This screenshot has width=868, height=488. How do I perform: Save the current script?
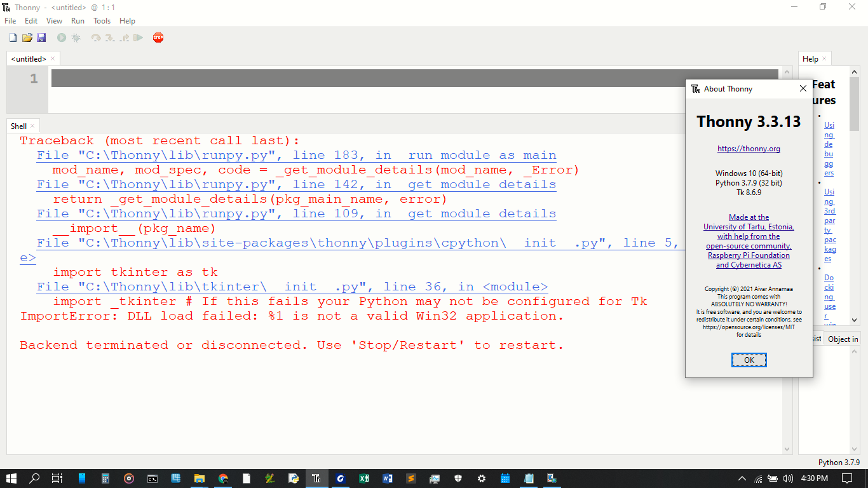41,37
